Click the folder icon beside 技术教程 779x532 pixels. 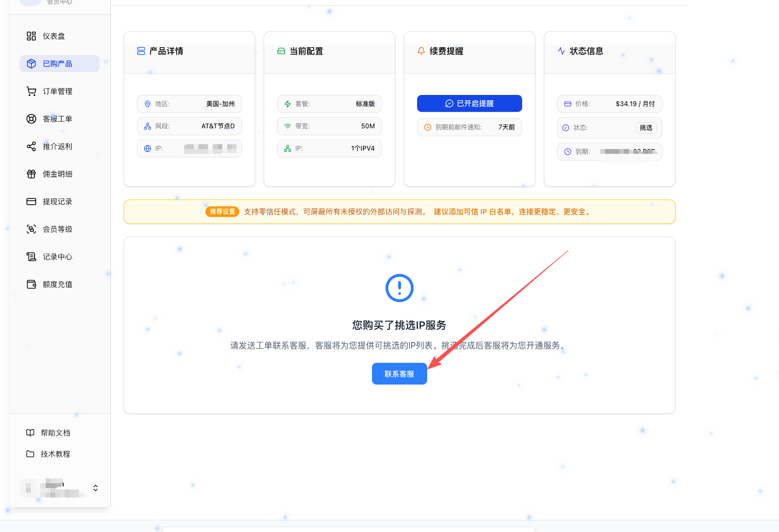(30, 454)
